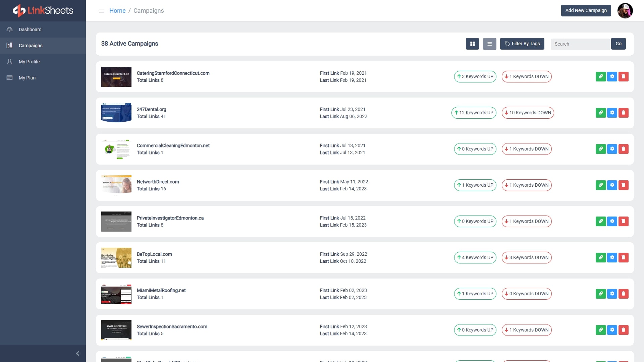Open links for PrivateInvestigatorEdmonton.ca campaign
Image resolution: width=644 pixels, height=362 pixels.
click(601, 221)
